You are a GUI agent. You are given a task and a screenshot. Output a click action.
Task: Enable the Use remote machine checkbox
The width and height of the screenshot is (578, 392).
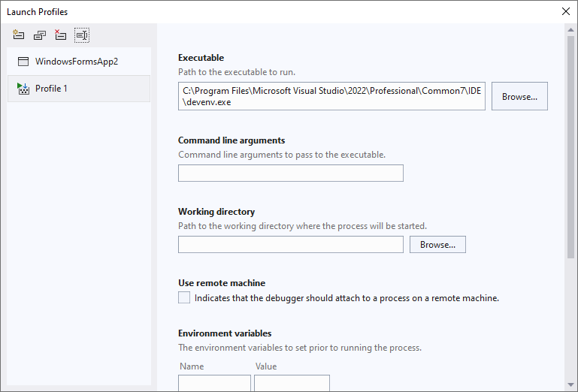tap(184, 297)
